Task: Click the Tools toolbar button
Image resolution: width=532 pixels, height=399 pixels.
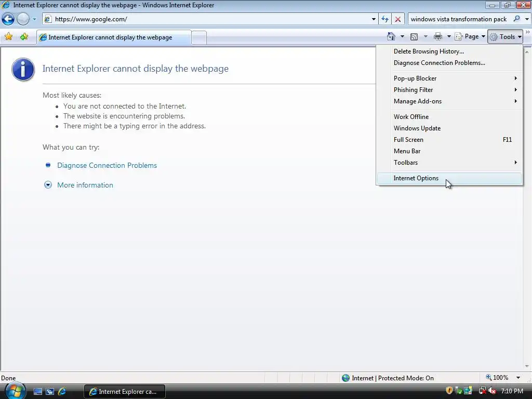Action: click(505, 37)
